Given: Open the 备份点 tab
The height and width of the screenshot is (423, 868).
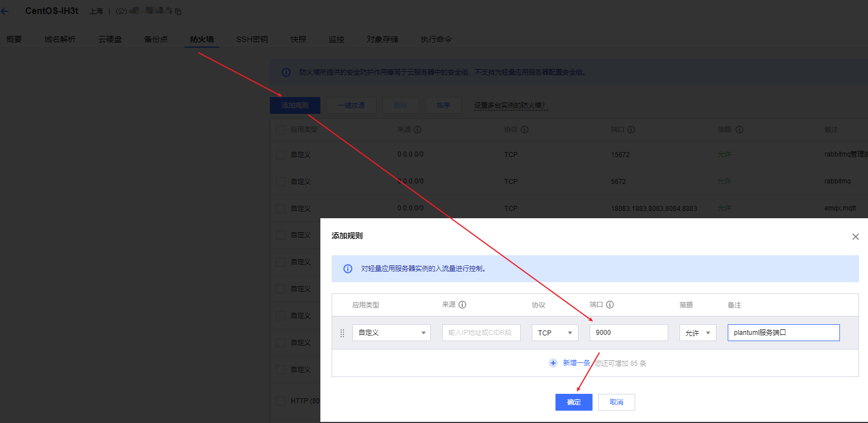Looking at the screenshot, I should point(156,39).
